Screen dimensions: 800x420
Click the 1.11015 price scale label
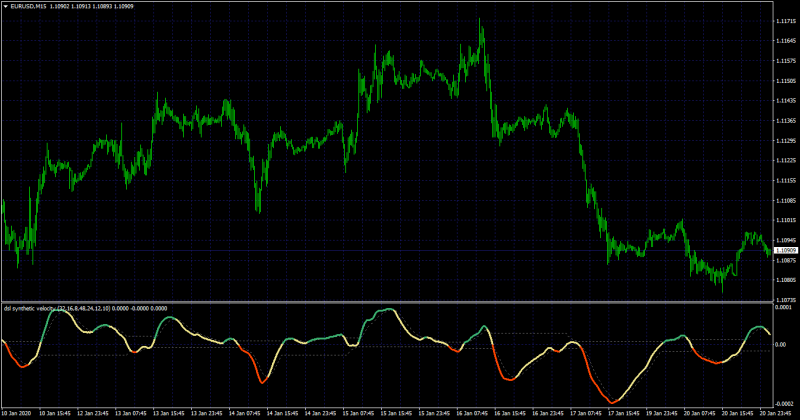[786, 220]
